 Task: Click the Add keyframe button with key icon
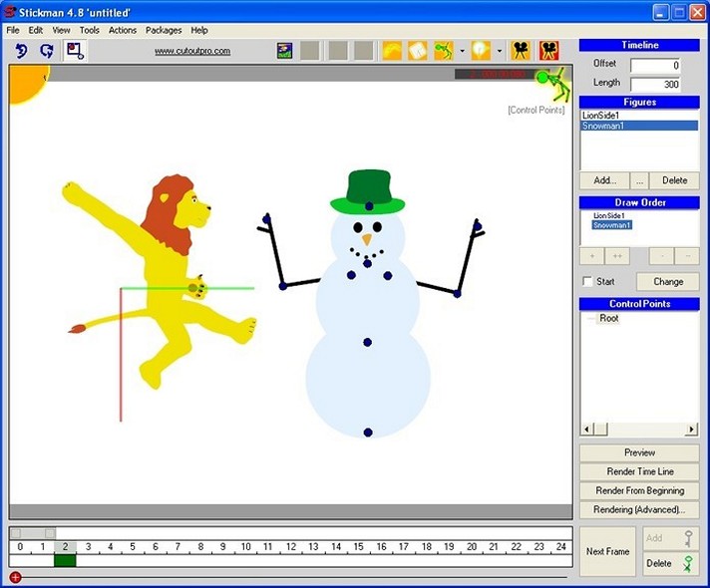(670, 538)
